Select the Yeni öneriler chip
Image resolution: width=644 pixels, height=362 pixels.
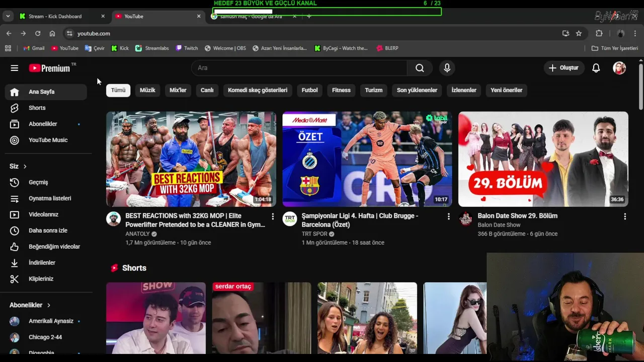(x=507, y=90)
